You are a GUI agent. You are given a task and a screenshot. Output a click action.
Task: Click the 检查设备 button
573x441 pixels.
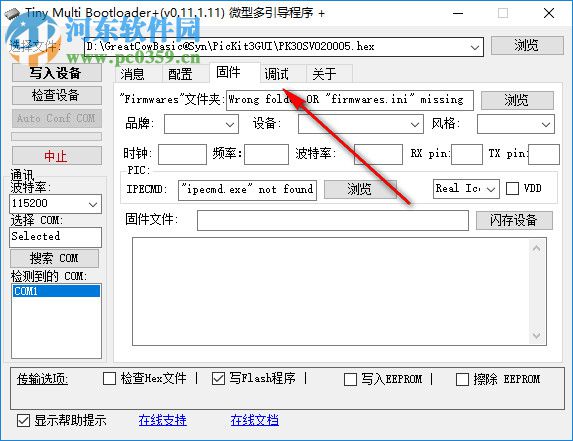point(57,96)
